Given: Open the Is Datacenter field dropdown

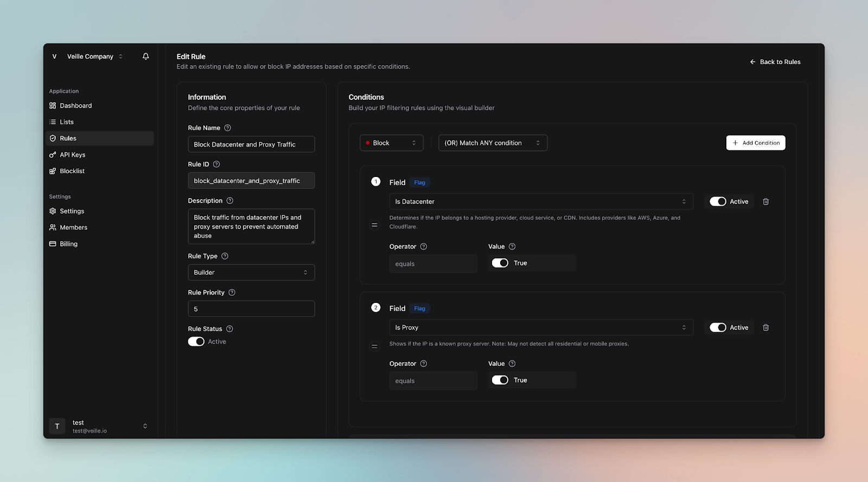Looking at the screenshot, I should click(x=541, y=202).
